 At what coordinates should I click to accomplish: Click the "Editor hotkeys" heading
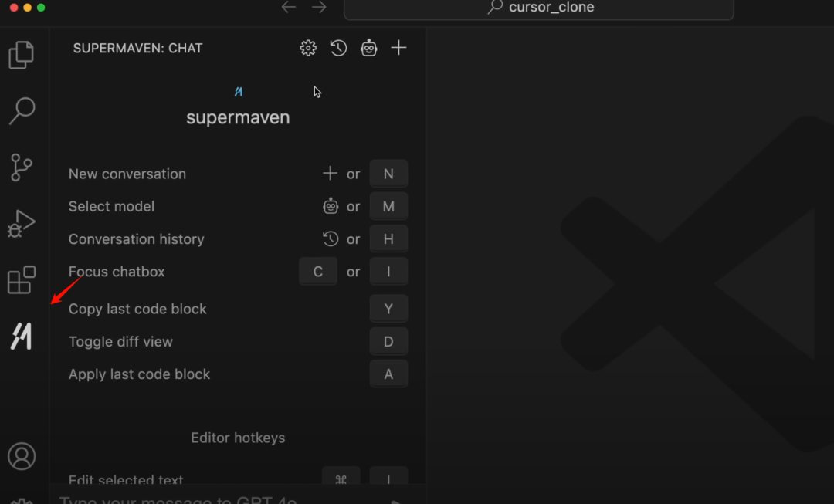[238, 438]
